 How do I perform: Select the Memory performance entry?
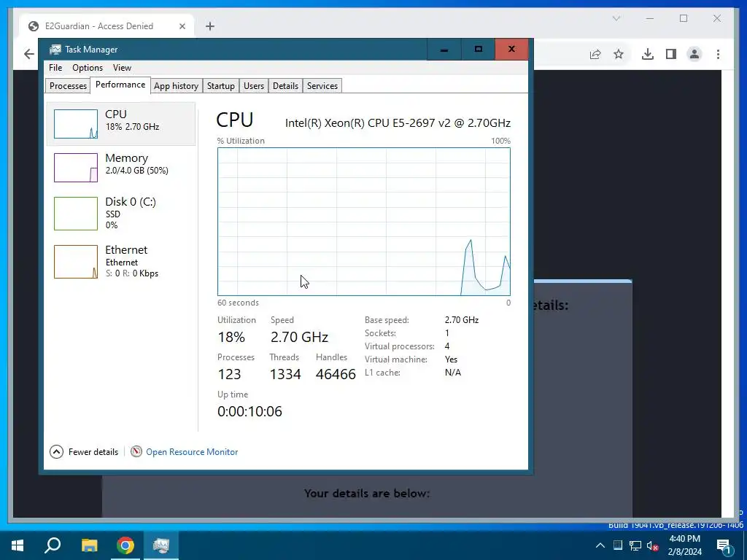coord(121,167)
